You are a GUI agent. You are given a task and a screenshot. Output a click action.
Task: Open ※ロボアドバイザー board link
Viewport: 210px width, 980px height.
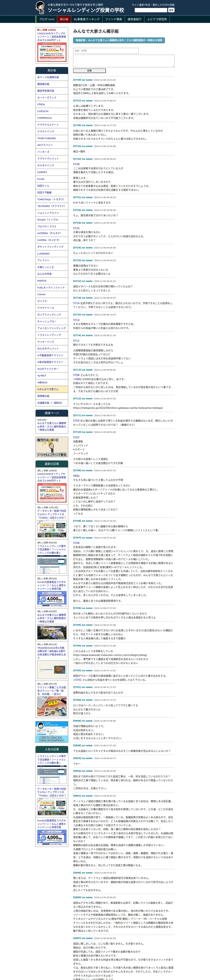52,369
